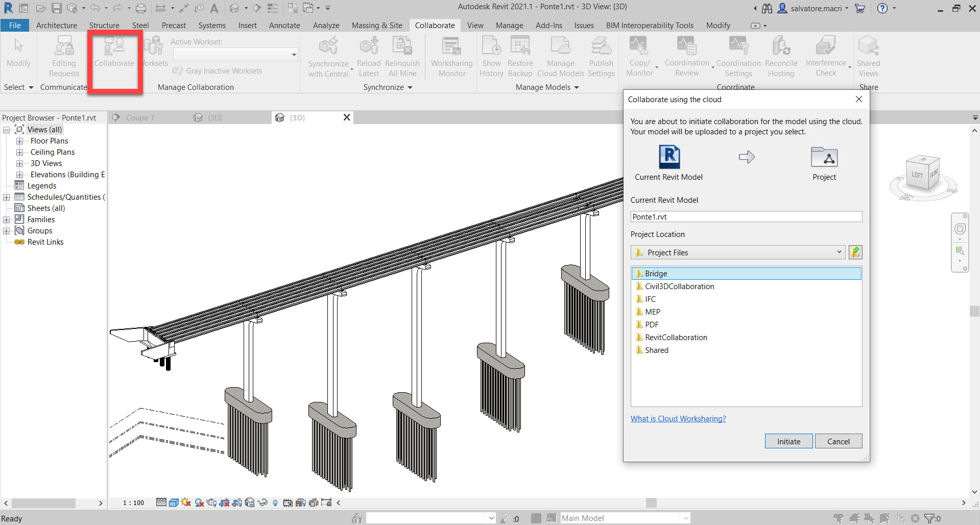Open Coordination Settings
This screenshot has height=525, width=980.
[738, 57]
